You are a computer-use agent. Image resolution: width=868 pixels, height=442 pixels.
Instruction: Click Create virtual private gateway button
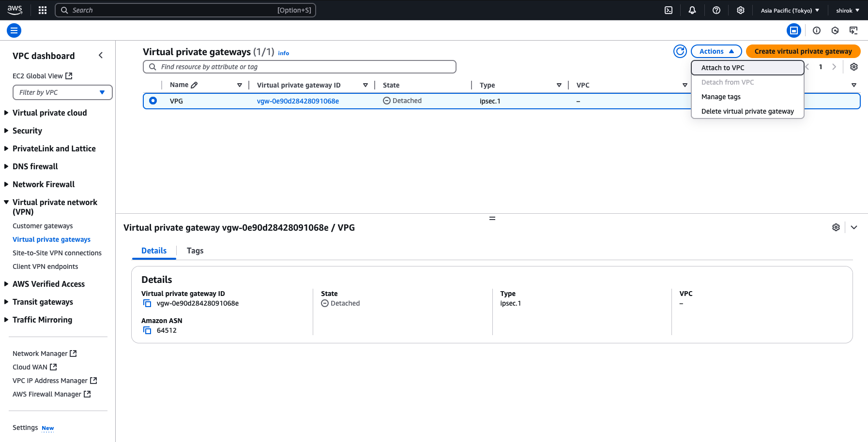pyautogui.click(x=803, y=51)
